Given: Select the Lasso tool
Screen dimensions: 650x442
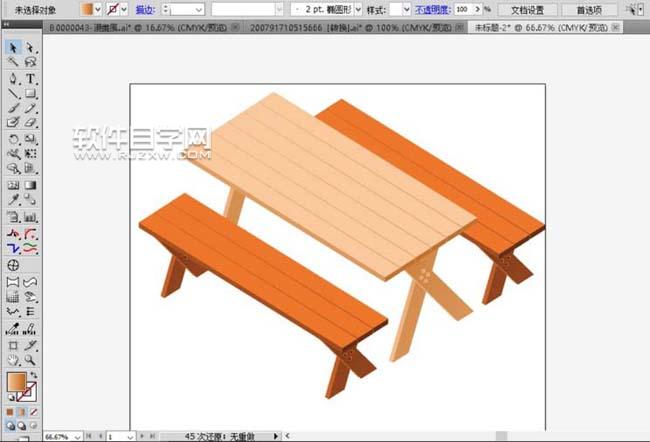Looking at the screenshot, I should [30, 62].
